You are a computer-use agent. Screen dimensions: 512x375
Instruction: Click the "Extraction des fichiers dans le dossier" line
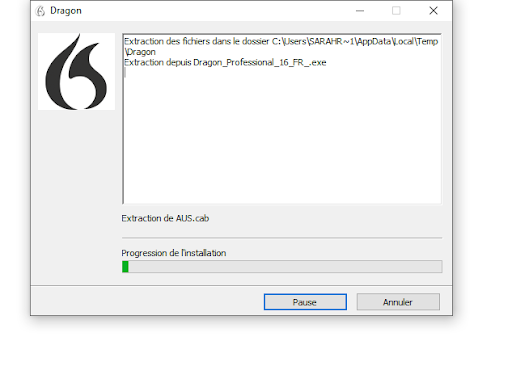[x=281, y=41]
